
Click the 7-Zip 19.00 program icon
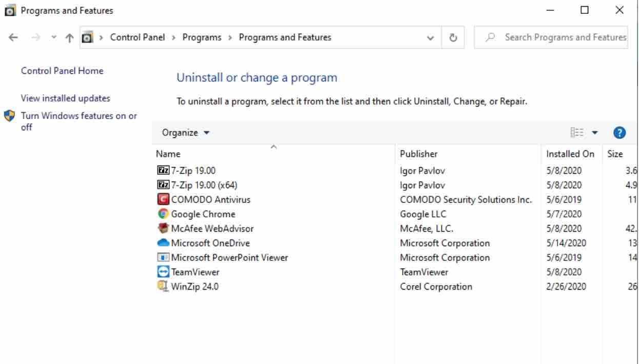(x=163, y=170)
